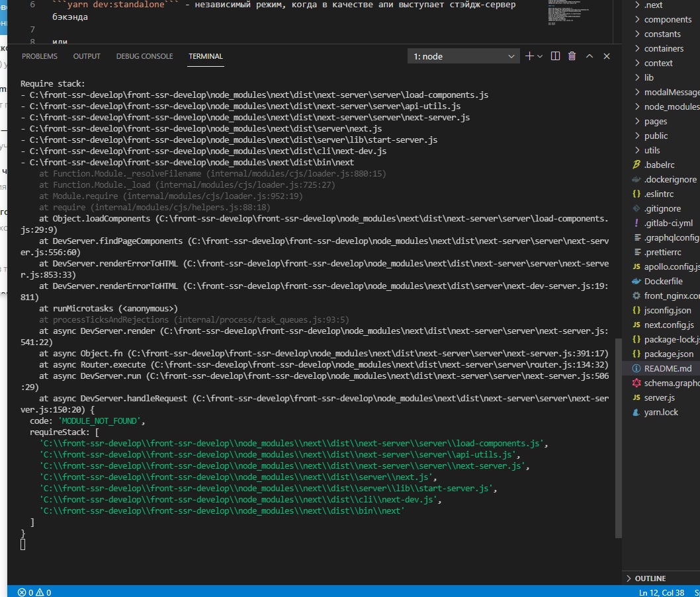The image size is (700, 597).
Task: Open the '1: node' terminal selector dropdown
Action: (463, 57)
